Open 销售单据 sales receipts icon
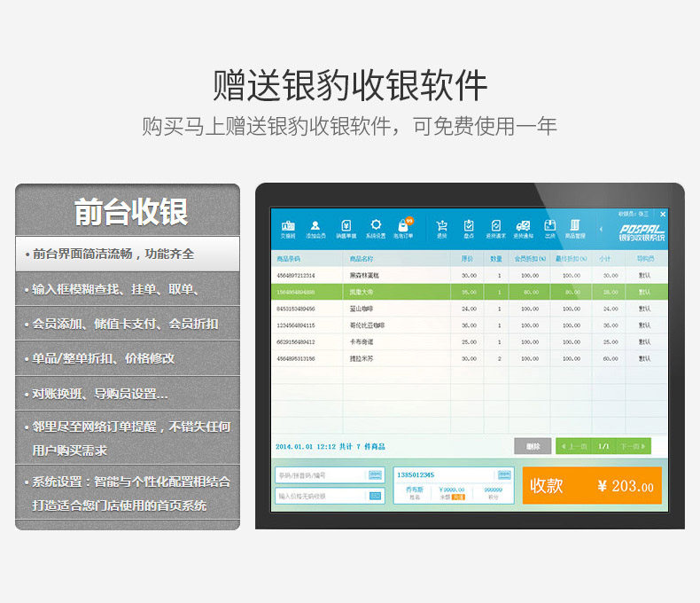 346,229
